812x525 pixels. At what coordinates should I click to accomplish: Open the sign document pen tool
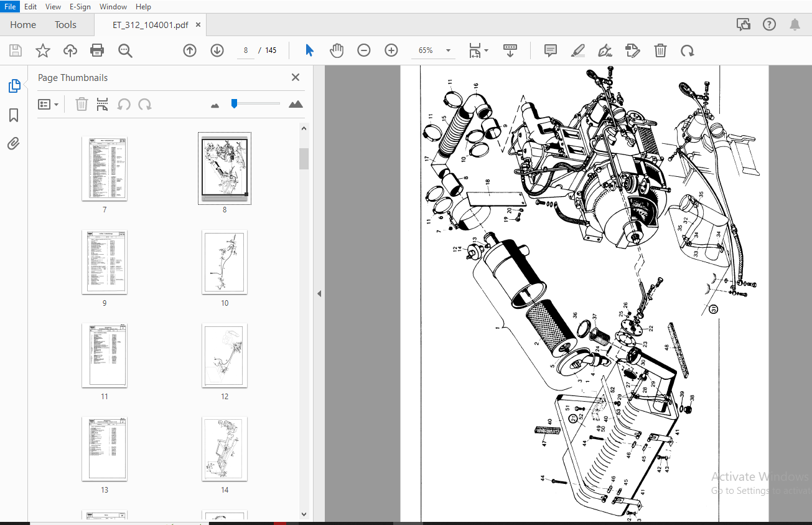[x=605, y=50]
